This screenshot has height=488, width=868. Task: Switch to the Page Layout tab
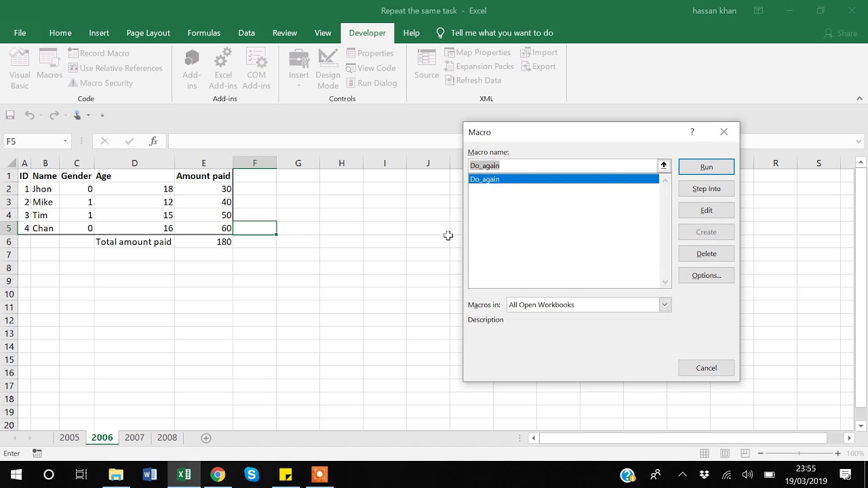click(149, 33)
